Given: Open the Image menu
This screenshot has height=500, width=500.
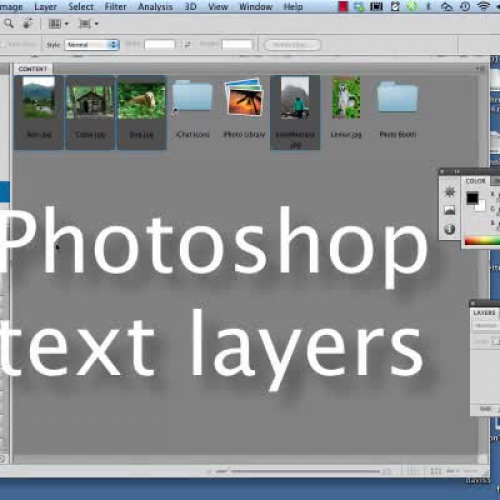Looking at the screenshot, I should point(11,7).
